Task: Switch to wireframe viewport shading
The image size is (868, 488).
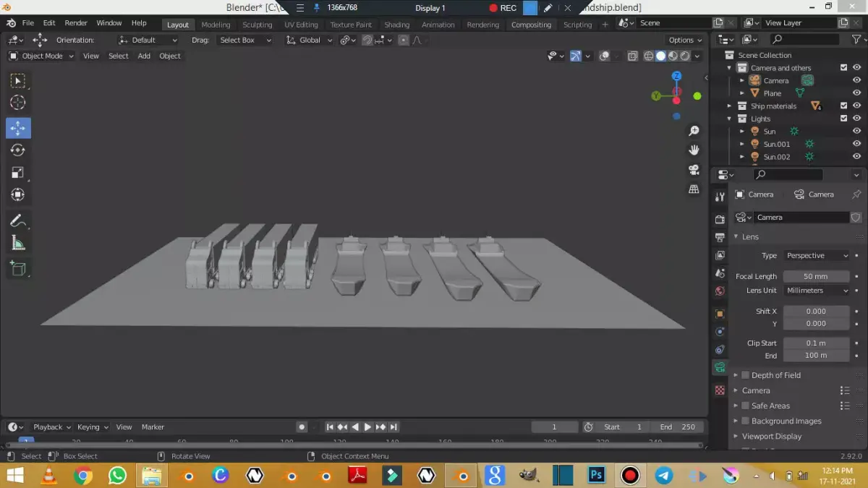Action: [649, 56]
